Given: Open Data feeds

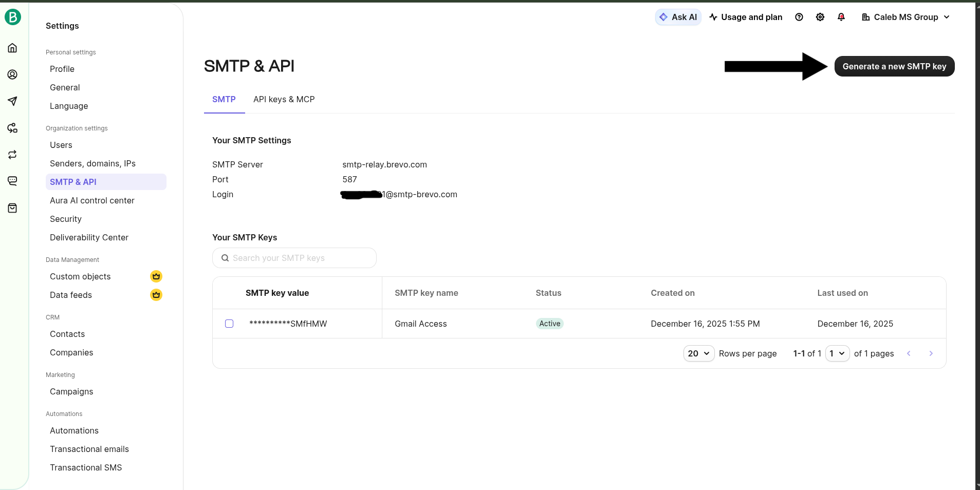Looking at the screenshot, I should coord(71,295).
